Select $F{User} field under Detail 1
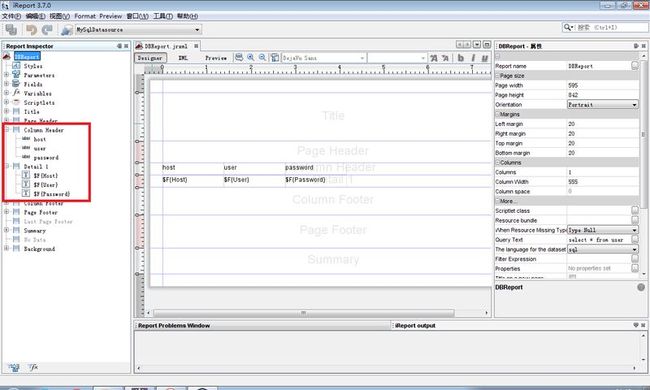 pos(46,185)
